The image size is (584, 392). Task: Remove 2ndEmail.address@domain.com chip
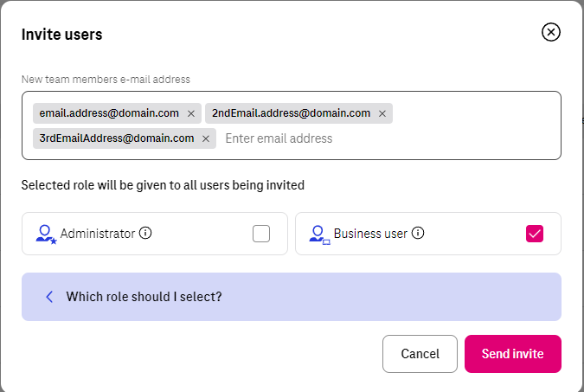pyautogui.click(x=382, y=113)
